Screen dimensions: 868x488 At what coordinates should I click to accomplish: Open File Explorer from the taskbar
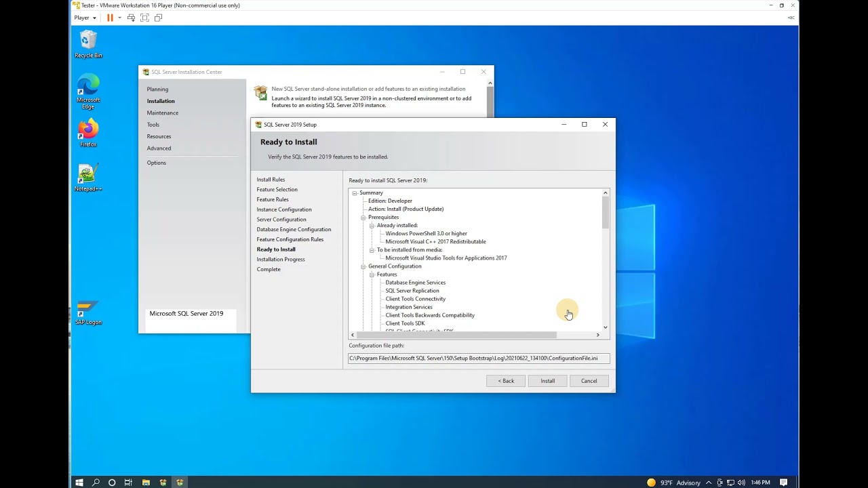[x=146, y=483]
